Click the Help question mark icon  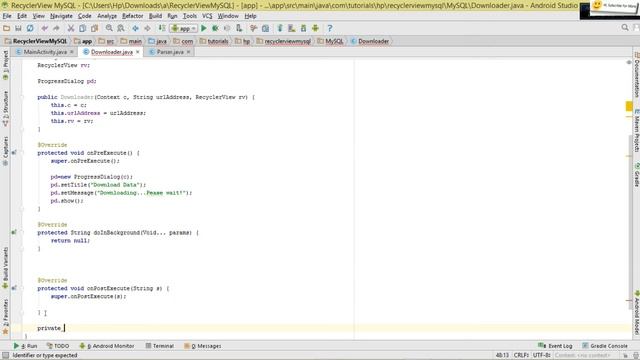(330, 28)
